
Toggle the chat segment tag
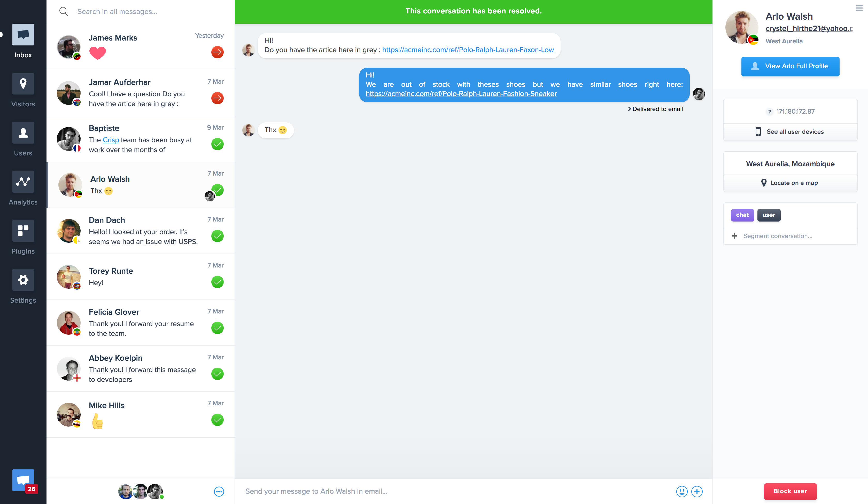742,215
